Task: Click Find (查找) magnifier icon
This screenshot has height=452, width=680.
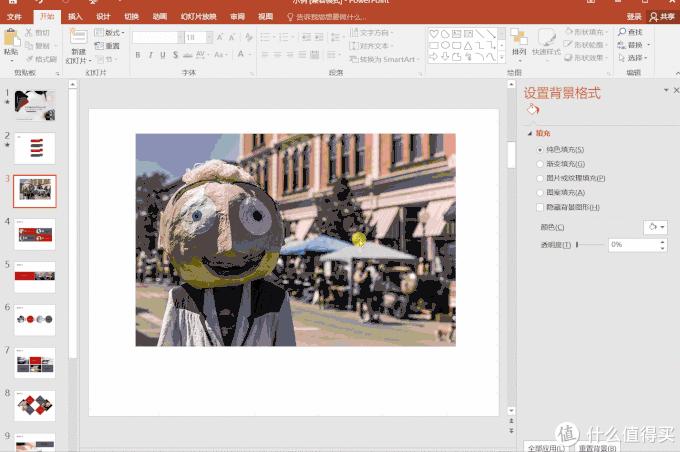Action: (x=622, y=32)
